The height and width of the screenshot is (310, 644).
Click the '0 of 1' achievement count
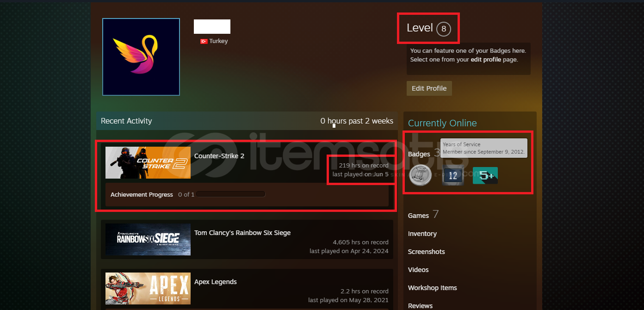click(186, 195)
